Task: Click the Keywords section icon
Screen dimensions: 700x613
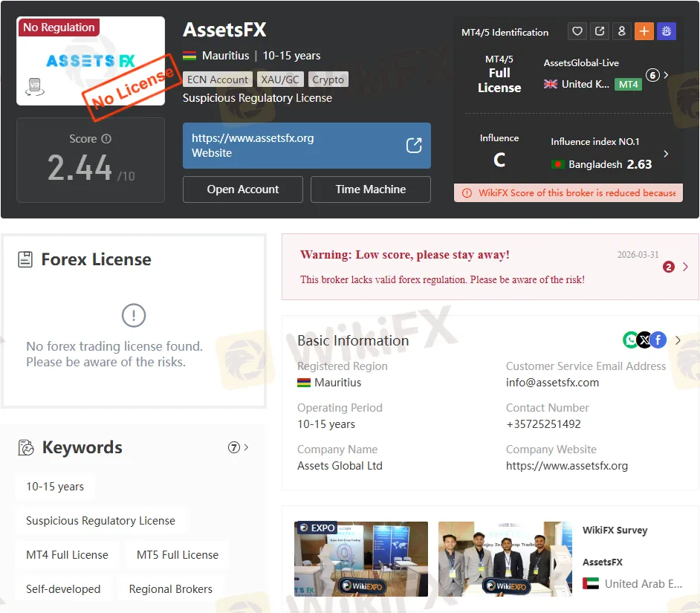Action: [26, 447]
